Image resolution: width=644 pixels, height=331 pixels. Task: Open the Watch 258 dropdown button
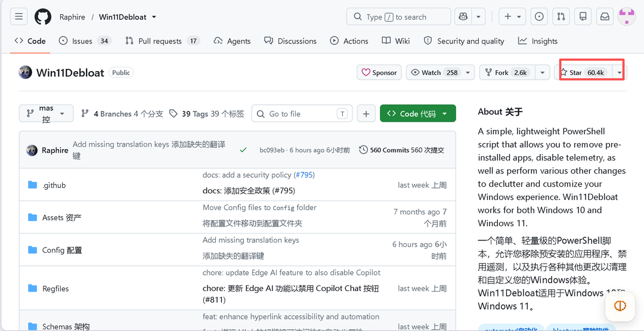coord(440,73)
